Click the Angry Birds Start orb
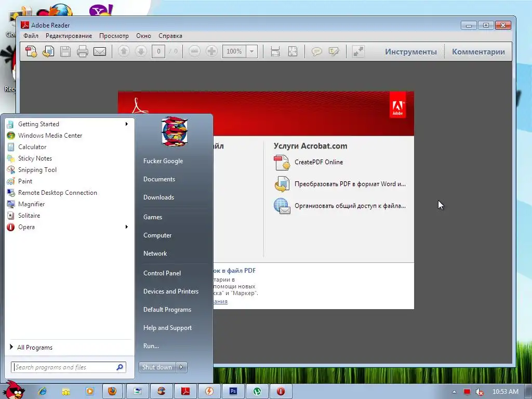 pos(14,390)
